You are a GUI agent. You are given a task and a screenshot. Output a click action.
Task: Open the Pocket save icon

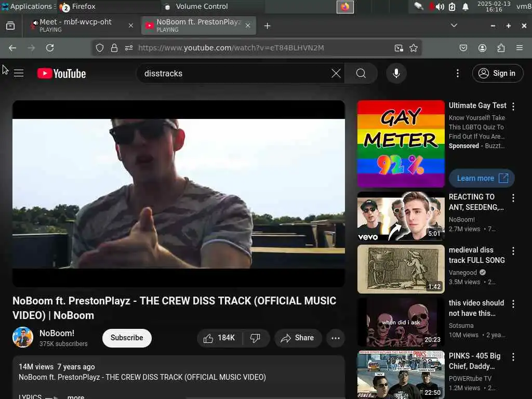pyautogui.click(x=463, y=48)
